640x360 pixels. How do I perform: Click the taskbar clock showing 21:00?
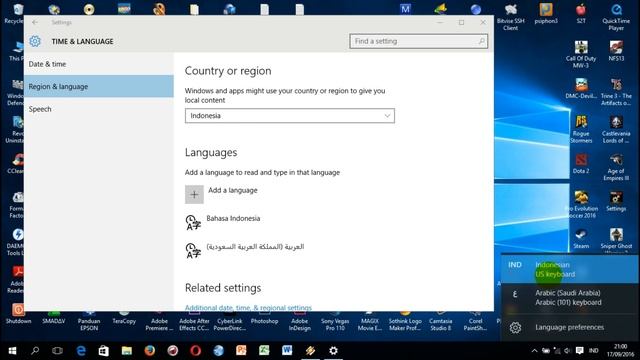[x=620, y=351]
